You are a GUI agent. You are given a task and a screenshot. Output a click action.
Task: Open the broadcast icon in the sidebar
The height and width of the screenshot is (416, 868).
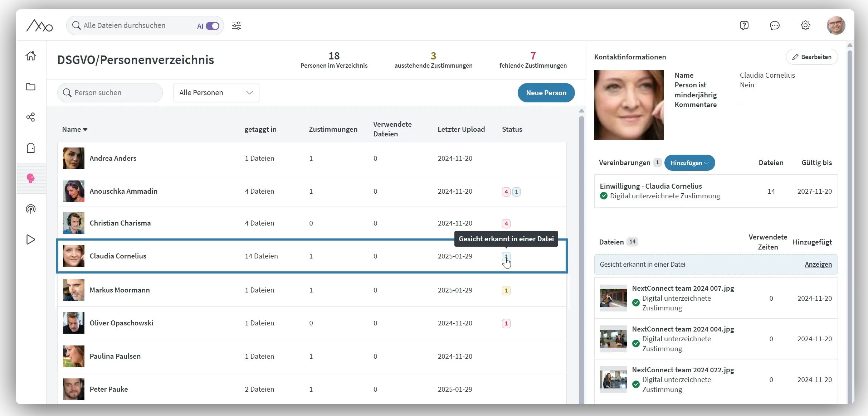31,209
